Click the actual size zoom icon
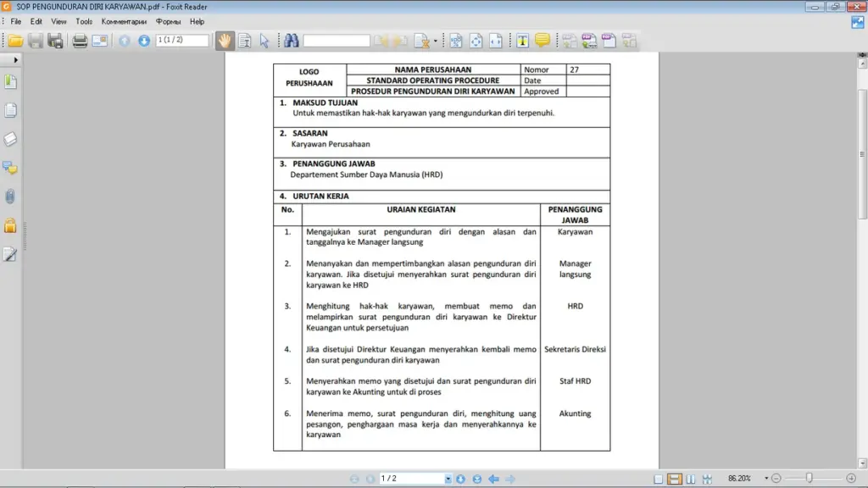 click(x=455, y=41)
